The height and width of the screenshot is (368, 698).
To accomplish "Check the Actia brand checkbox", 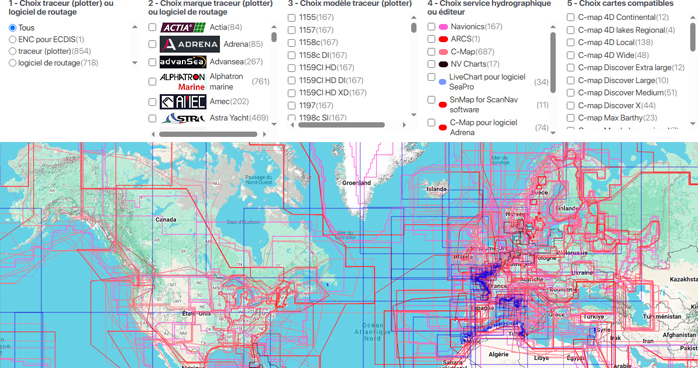I will pos(152,27).
